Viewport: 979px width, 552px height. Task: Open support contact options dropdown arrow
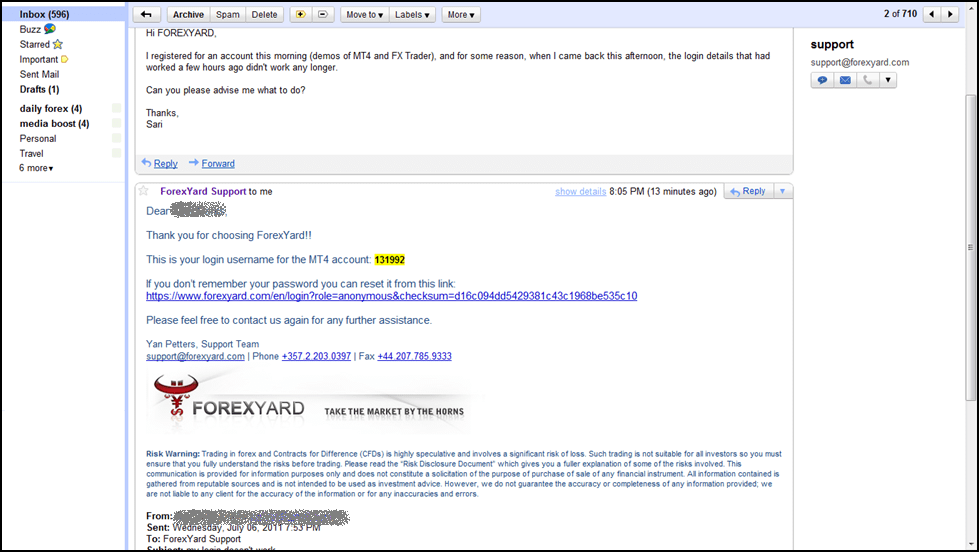tap(888, 80)
